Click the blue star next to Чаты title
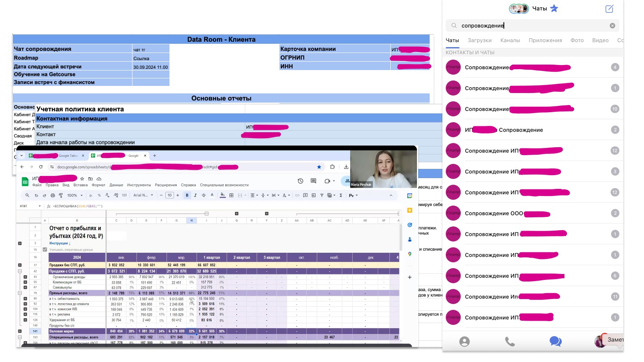Screen dimensions: 644x362 (x=554, y=8)
